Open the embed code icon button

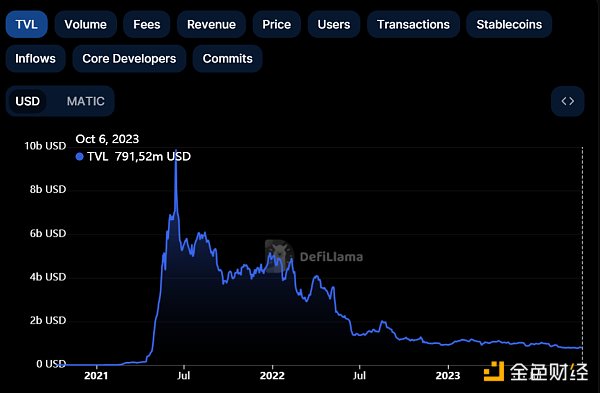tap(567, 101)
